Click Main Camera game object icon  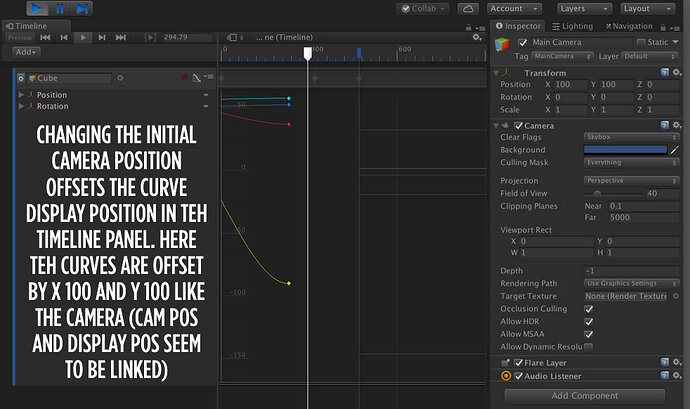click(502, 44)
